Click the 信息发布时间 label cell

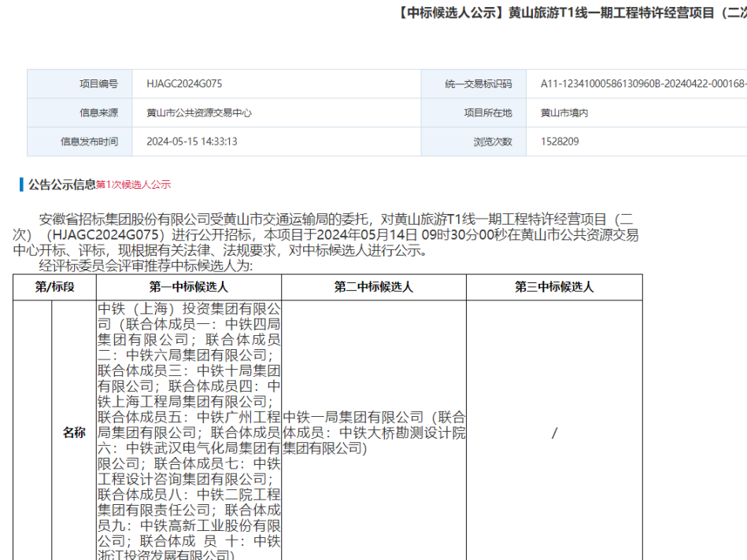point(80,142)
